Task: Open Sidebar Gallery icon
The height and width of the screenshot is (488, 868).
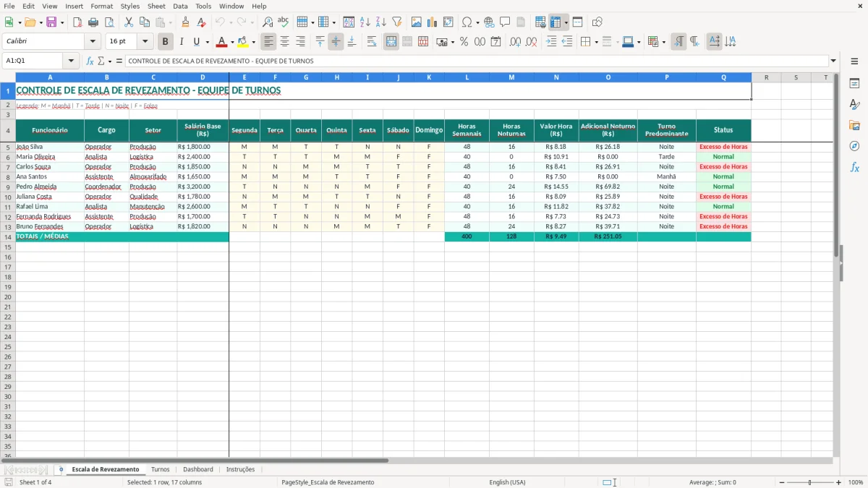Action: (x=854, y=125)
